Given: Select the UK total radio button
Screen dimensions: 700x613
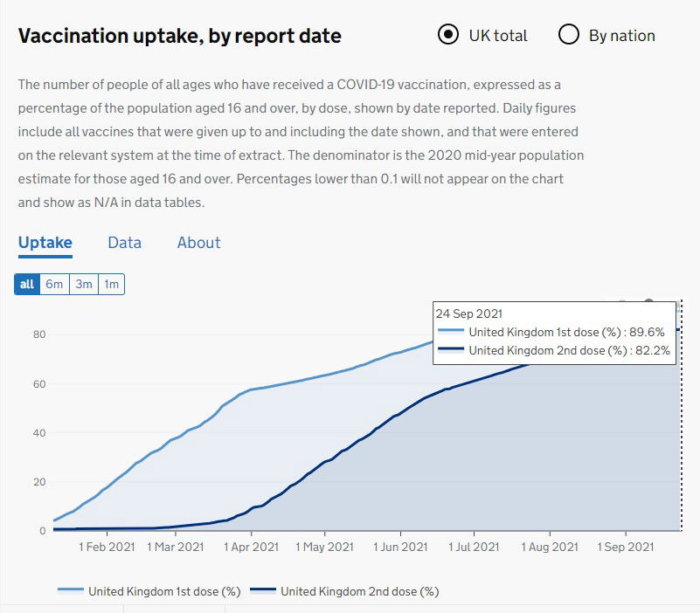Looking at the screenshot, I should pos(448,35).
